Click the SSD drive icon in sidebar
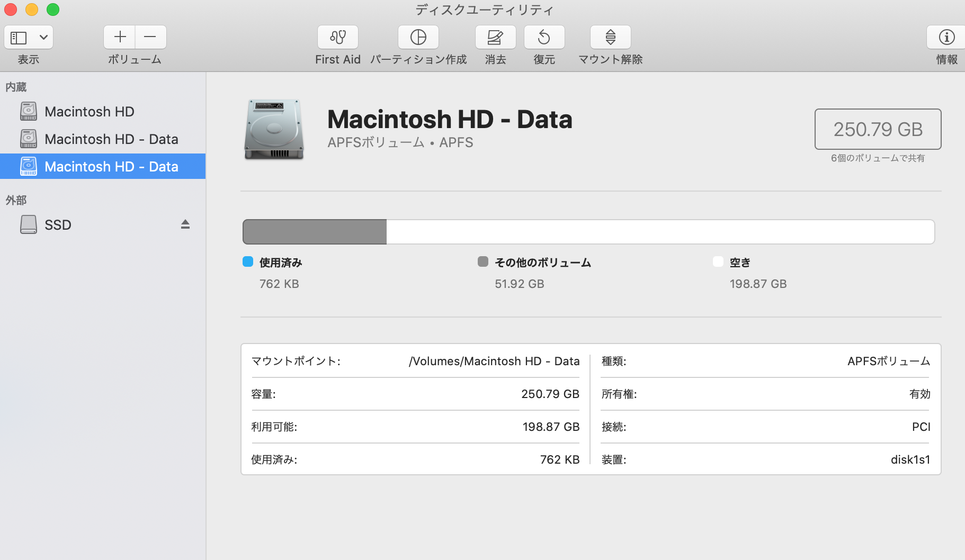The width and height of the screenshot is (965, 560). pyautogui.click(x=29, y=224)
